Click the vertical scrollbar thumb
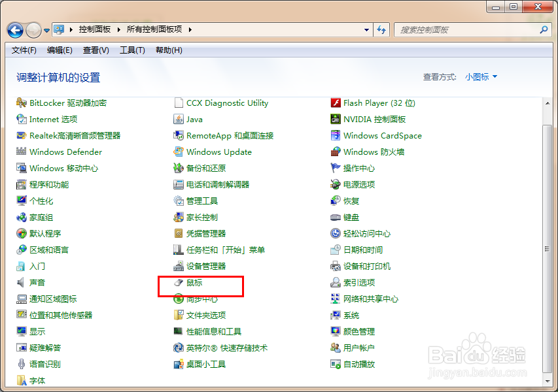 548,249
